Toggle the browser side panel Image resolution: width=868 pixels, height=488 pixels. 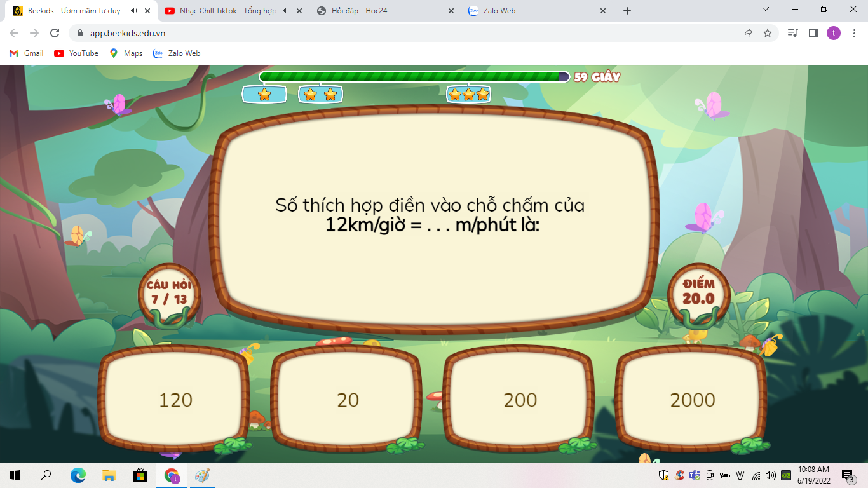(813, 33)
